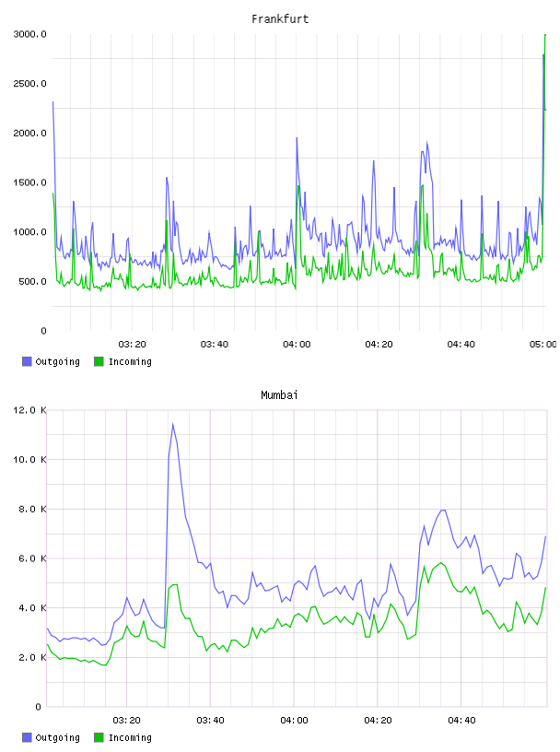Select the Incoming label under the Frankfurt chart
Viewport: 560px width, 752px height.
[x=130, y=361]
